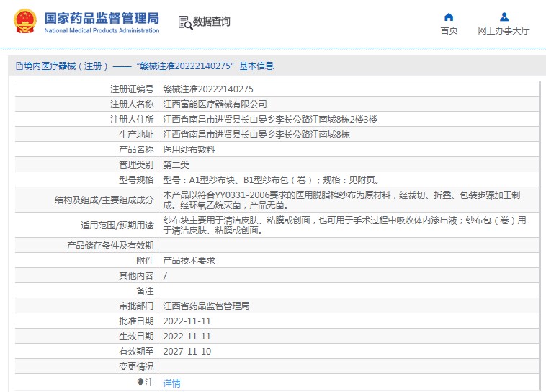The image size is (546, 392).
Task: Select the 产品技术要求 attachment value
Action: (189, 261)
